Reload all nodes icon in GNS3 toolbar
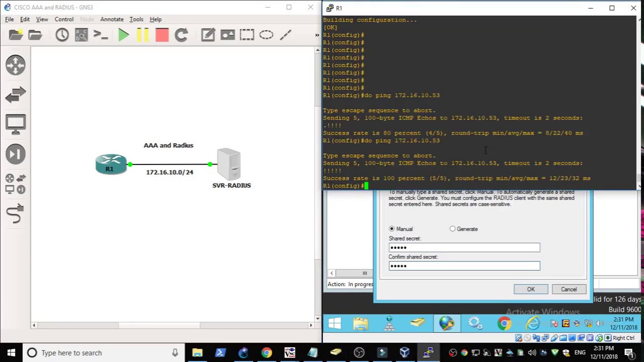 [x=181, y=35]
